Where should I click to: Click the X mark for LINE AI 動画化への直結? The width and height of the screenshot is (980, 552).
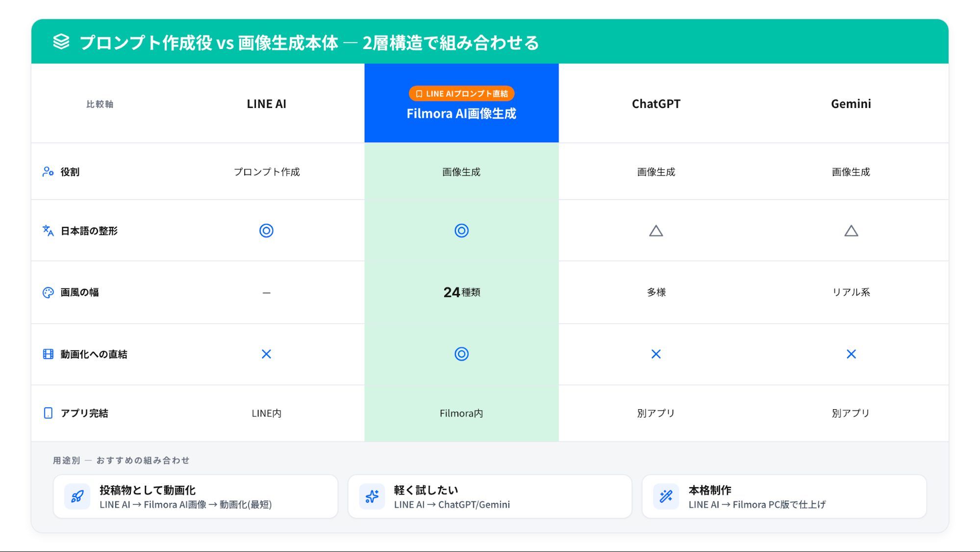click(x=266, y=354)
